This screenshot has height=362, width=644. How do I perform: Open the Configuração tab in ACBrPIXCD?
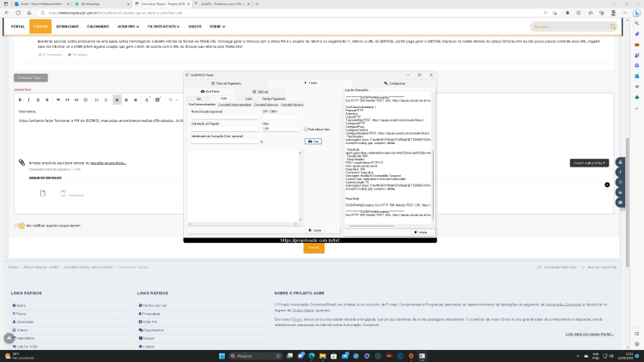tap(394, 83)
